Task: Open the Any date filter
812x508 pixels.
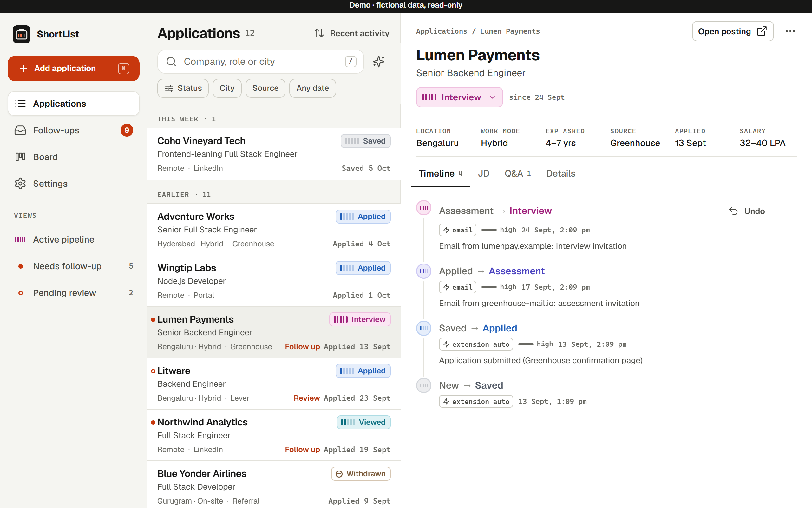Action: pos(312,88)
